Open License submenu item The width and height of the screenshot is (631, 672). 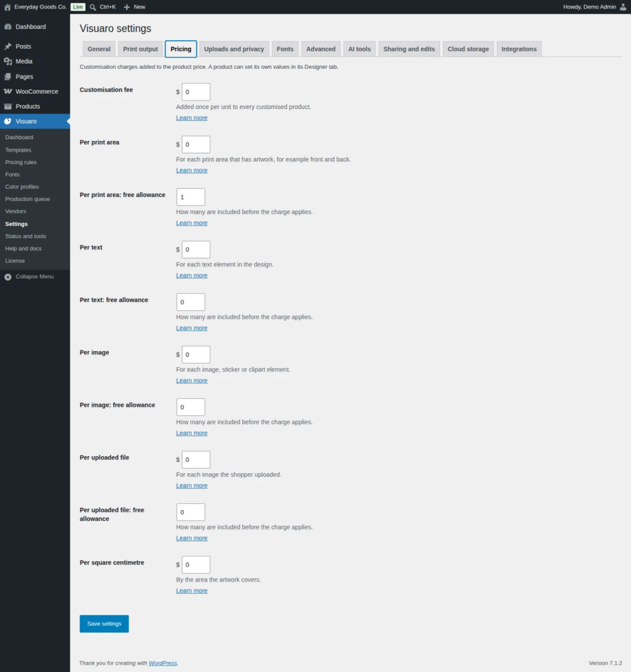(x=15, y=261)
